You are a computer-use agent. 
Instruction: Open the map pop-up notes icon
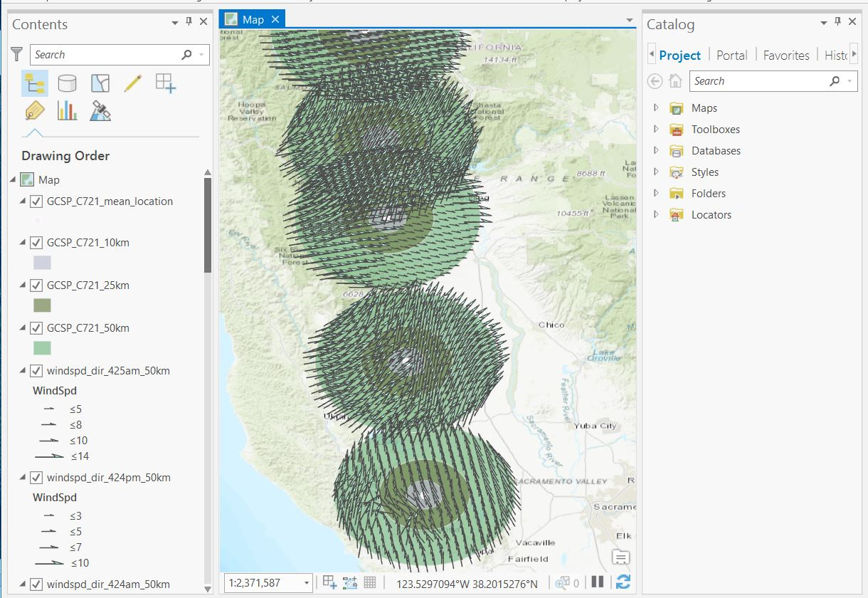[x=621, y=557]
